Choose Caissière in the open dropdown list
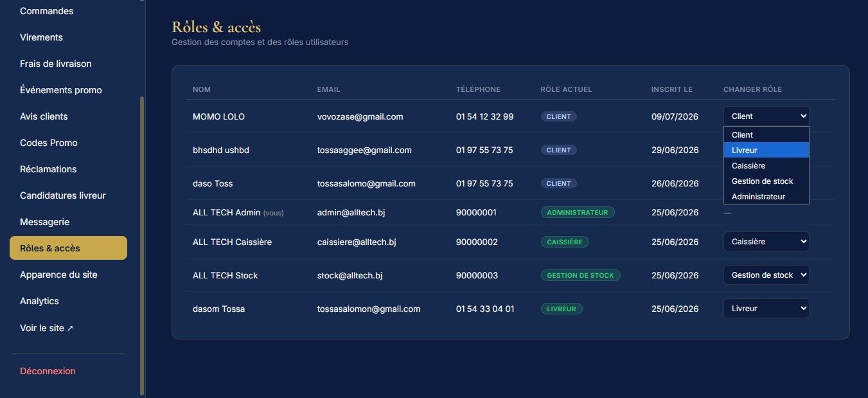This screenshot has width=868, height=398. tap(766, 165)
